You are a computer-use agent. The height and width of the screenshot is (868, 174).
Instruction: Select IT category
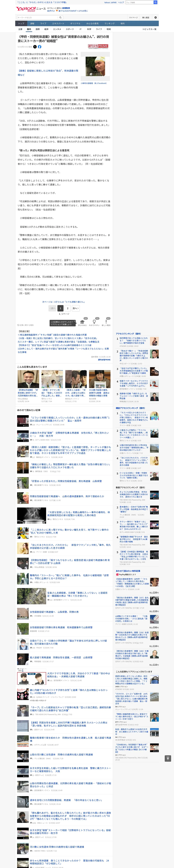pyautogui.click(x=80, y=29)
